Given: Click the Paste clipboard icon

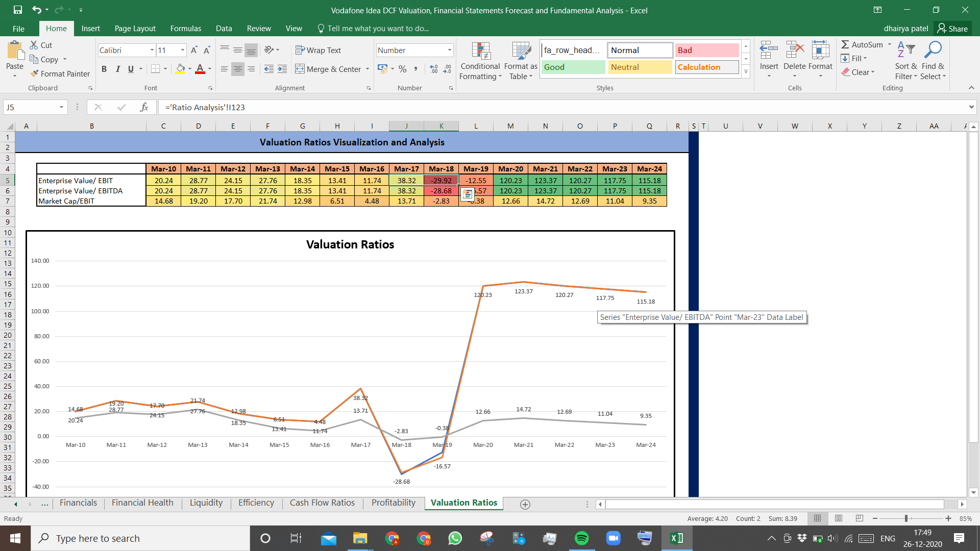Looking at the screenshot, I should [15, 51].
